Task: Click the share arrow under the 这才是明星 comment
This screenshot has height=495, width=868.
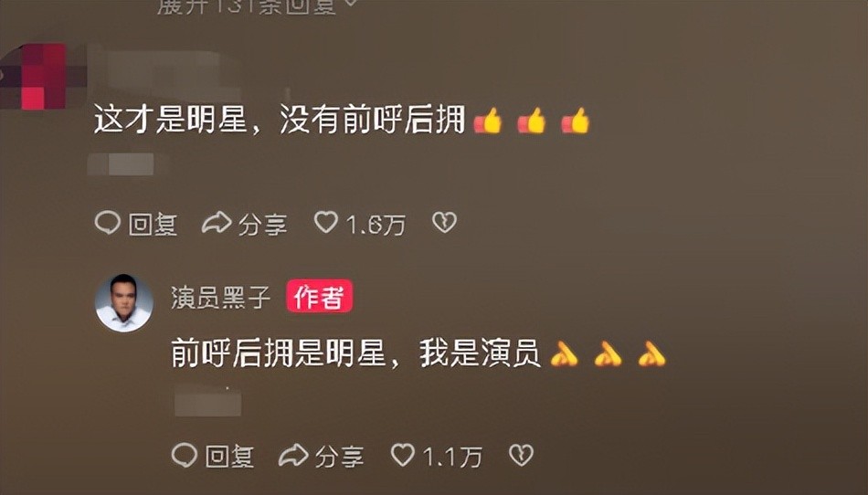Action: 217,222
